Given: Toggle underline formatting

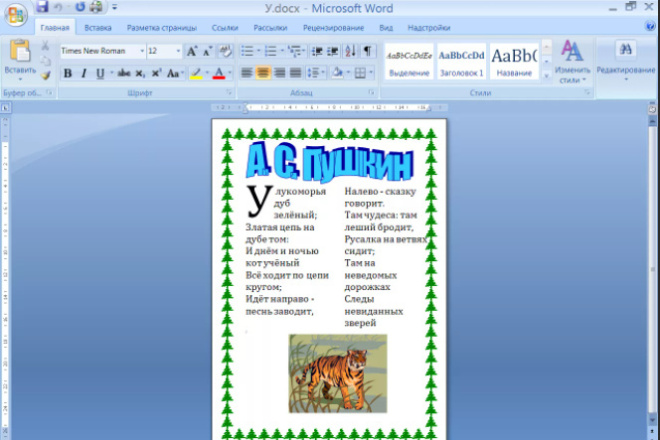Looking at the screenshot, I should click(x=100, y=73).
